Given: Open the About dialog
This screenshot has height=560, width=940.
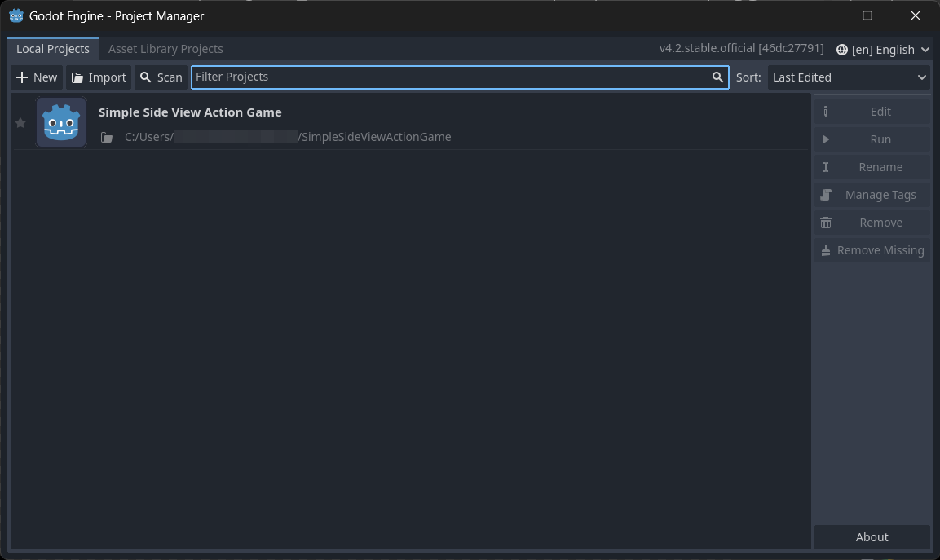Looking at the screenshot, I should [x=872, y=537].
